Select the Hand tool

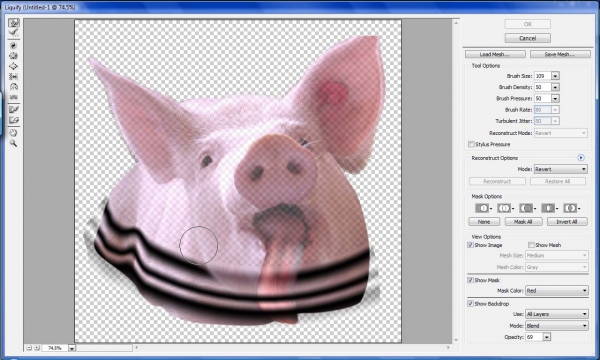point(13,133)
